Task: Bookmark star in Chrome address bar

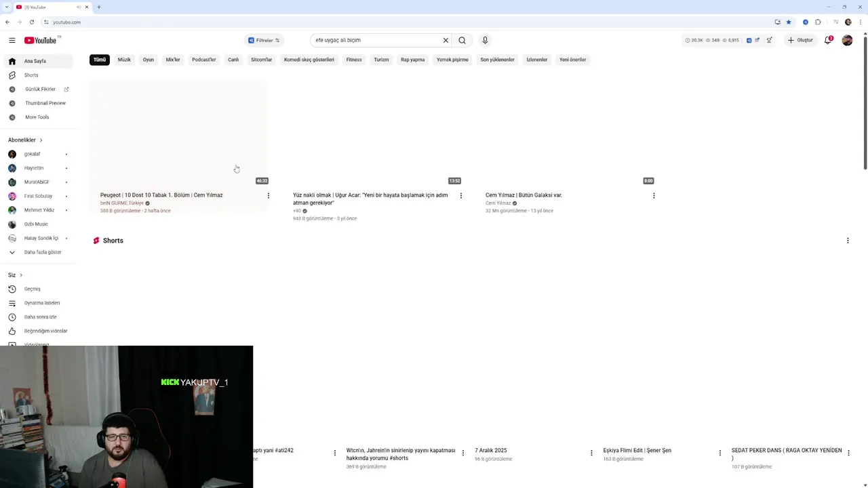Action: coord(788,22)
